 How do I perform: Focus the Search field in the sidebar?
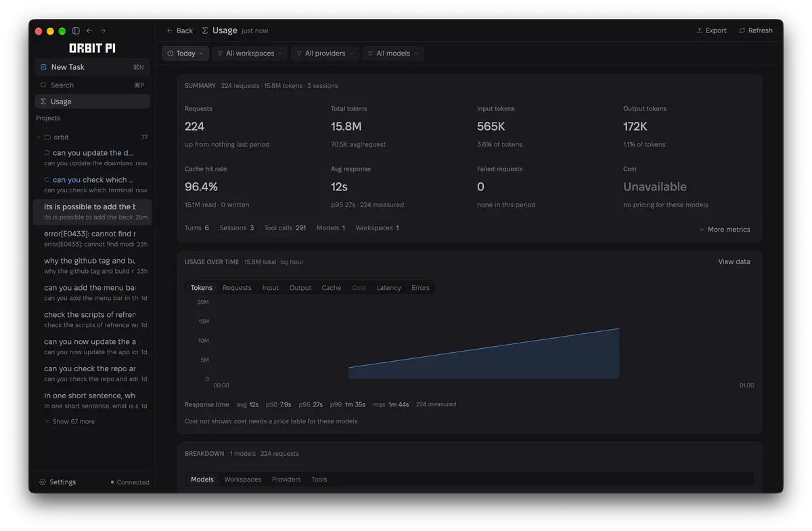(x=93, y=85)
